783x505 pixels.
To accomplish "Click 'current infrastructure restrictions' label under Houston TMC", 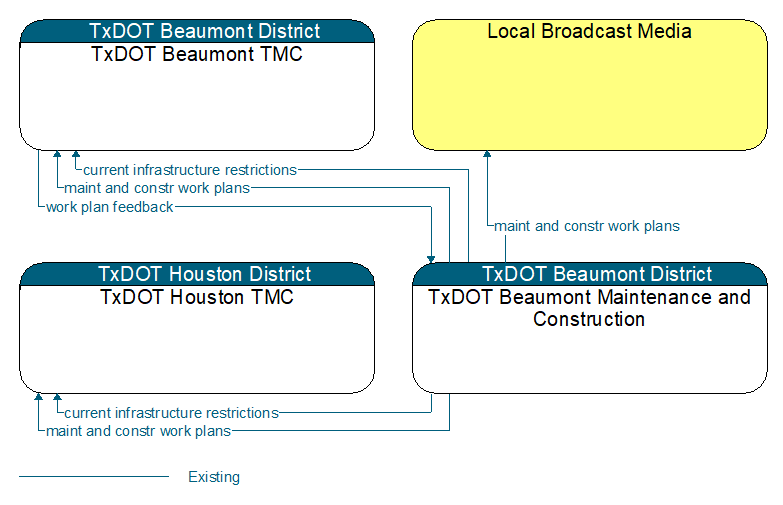I will coord(171,413).
